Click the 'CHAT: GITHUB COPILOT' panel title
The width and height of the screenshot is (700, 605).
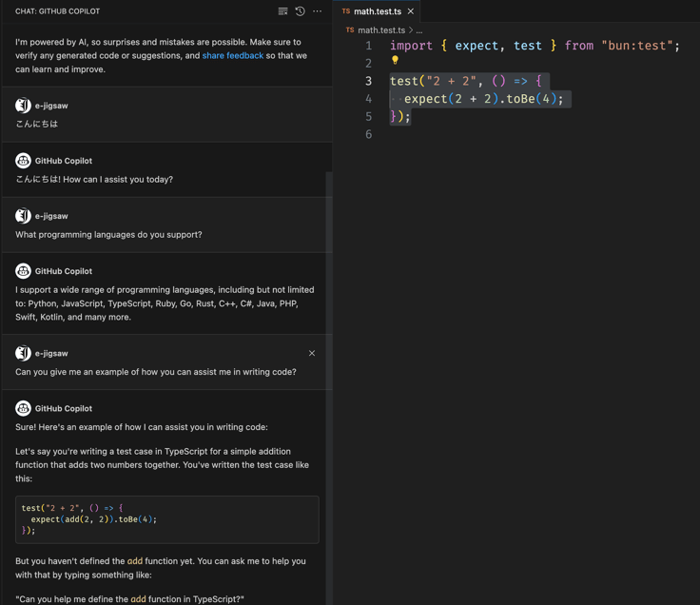click(x=58, y=11)
